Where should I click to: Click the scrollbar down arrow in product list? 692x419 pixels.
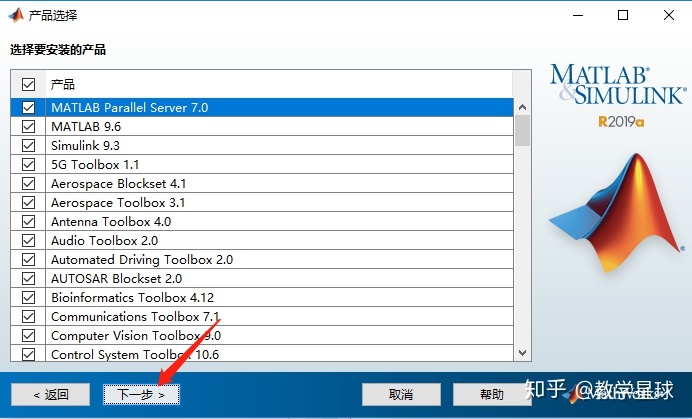523,353
